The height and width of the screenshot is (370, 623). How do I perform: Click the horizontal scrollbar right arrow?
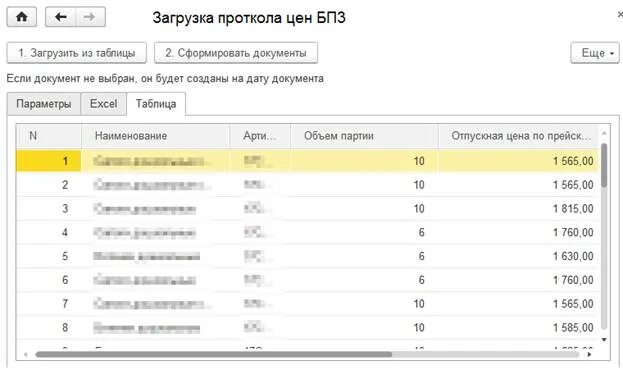(x=590, y=354)
